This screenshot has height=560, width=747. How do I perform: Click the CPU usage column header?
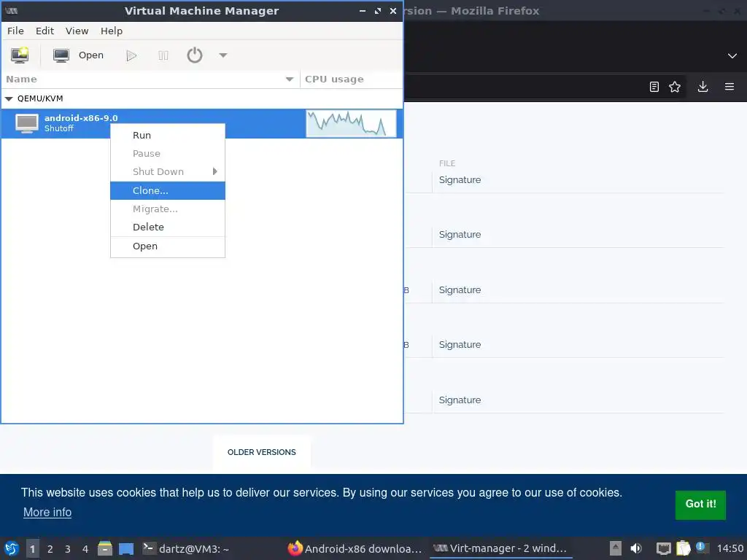pos(351,79)
